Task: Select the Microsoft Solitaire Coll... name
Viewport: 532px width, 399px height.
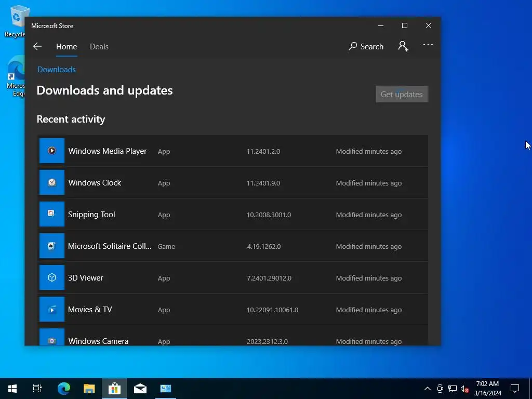Action: [110, 246]
